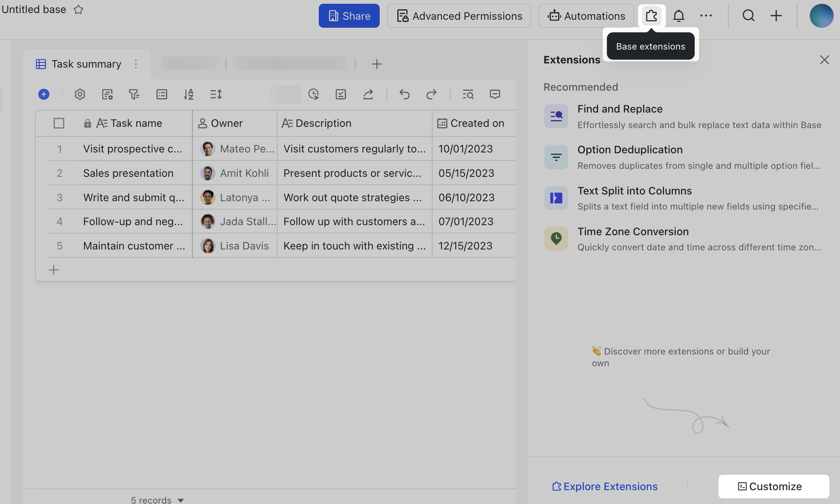Check the row checkbox for Sales presentation
This screenshot has width=840, height=504.
click(59, 173)
